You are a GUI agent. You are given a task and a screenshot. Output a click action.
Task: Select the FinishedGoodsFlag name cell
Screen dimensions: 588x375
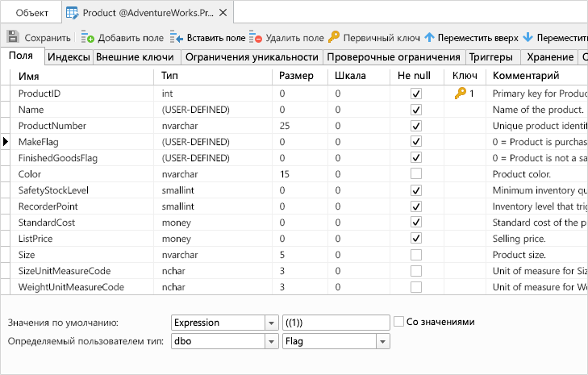[x=81, y=158]
